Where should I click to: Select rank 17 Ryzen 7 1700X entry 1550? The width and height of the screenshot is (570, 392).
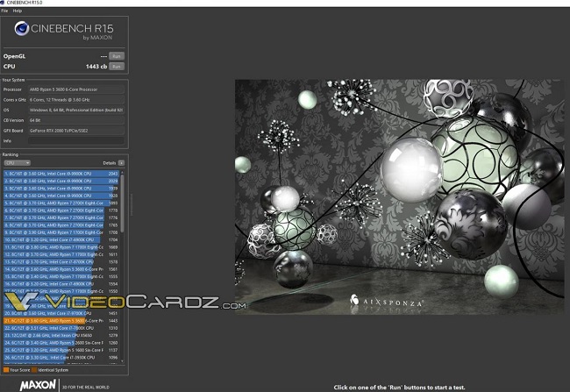pyautogui.click(x=61, y=291)
